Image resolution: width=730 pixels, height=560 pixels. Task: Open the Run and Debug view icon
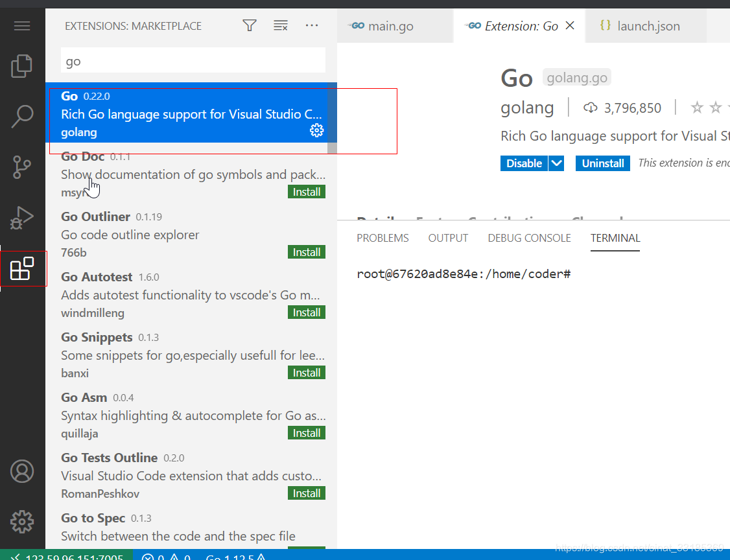click(22, 218)
